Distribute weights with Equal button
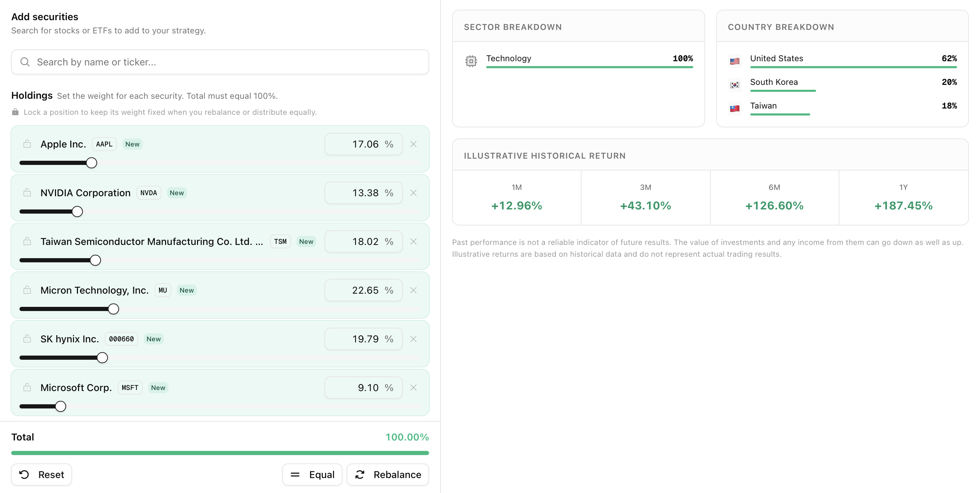The image size is (980, 493). coord(312,474)
